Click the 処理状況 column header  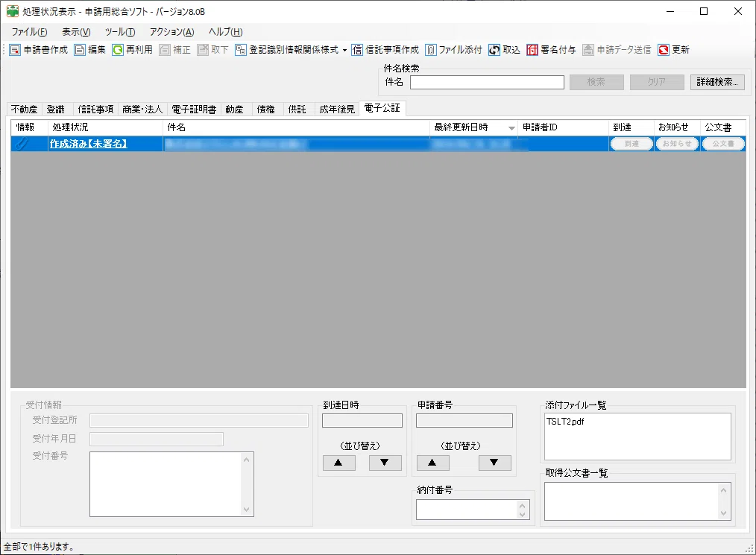(106, 127)
